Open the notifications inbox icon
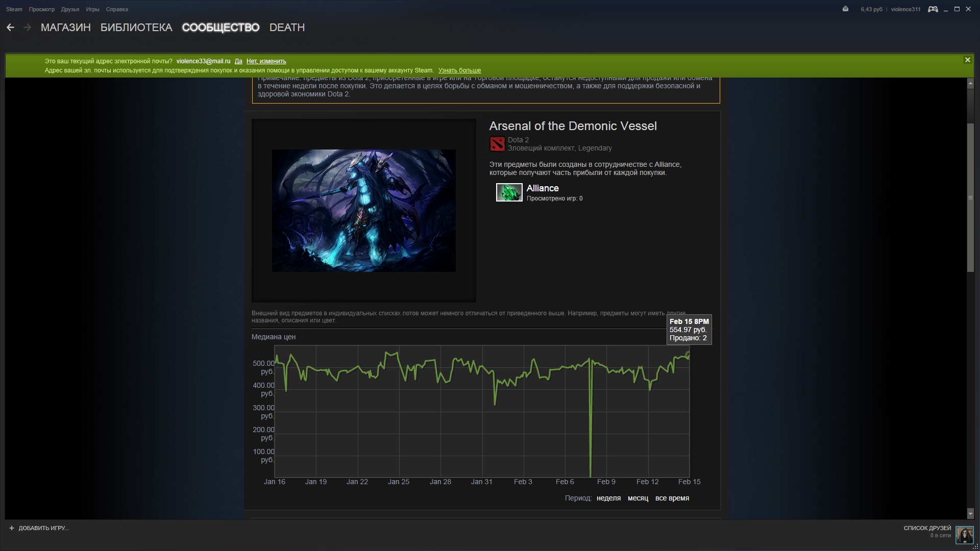 (x=845, y=9)
